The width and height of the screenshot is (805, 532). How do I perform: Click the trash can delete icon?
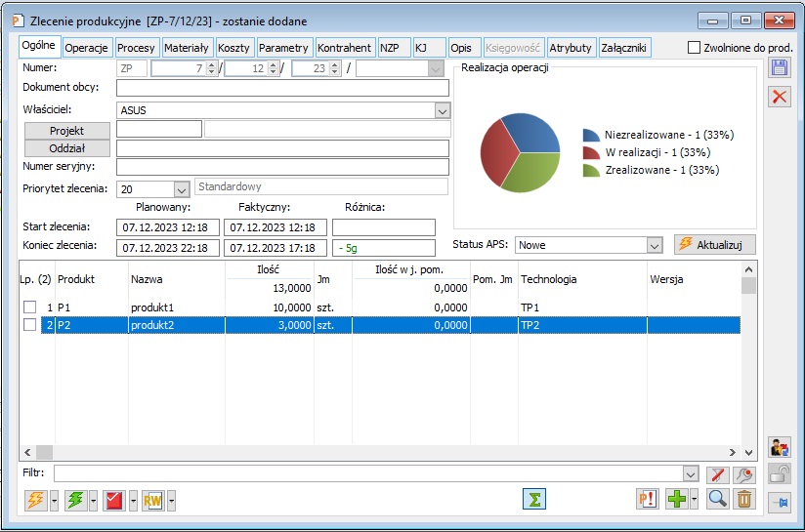[744, 499]
